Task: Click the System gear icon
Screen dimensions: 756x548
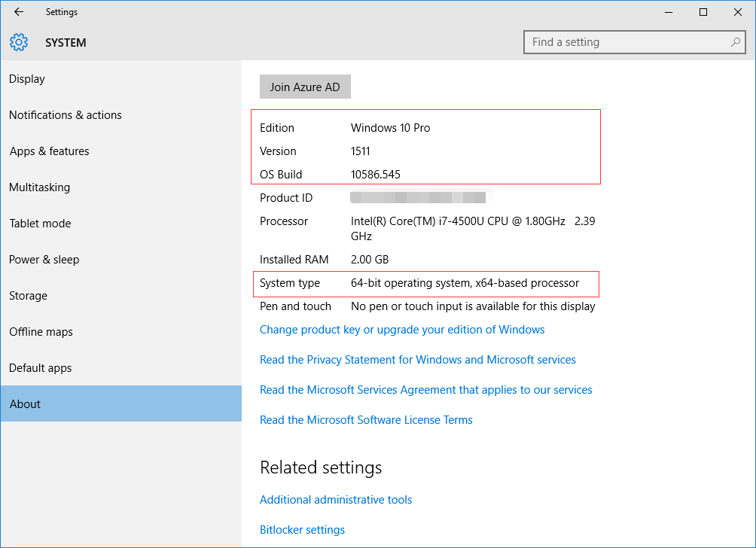Action: (x=19, y=42)
